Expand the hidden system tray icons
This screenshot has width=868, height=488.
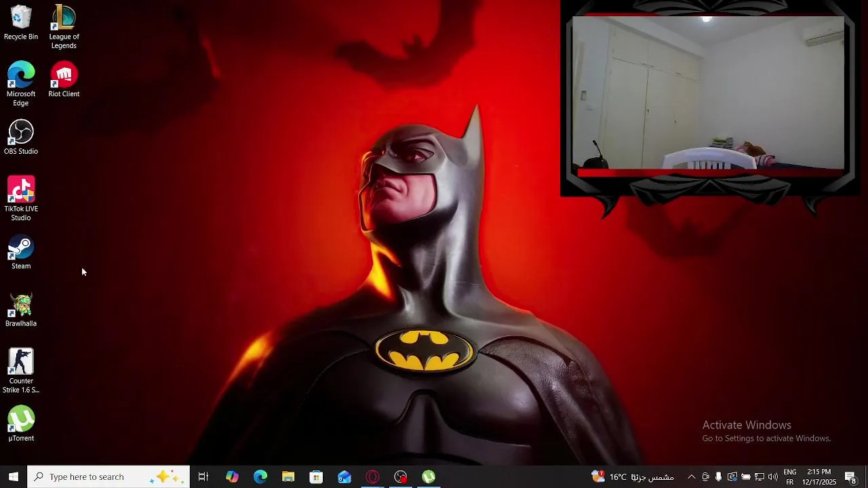(x=691, y=476)
